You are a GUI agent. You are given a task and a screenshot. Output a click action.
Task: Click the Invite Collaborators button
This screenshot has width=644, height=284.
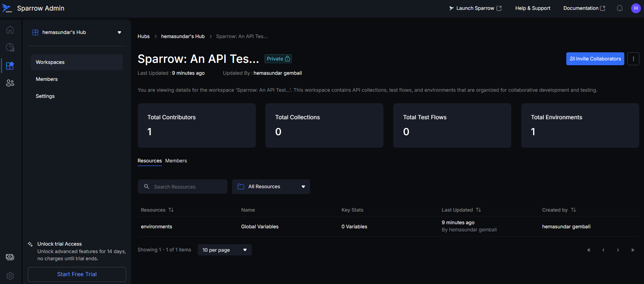click(x=595, y=59)
